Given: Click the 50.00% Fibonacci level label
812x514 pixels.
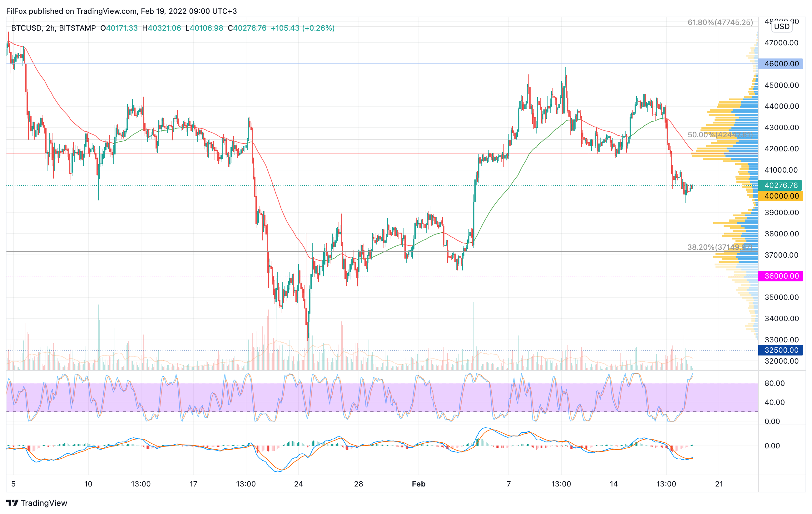Looking at the screenshot, I should [x=720, y=135].
